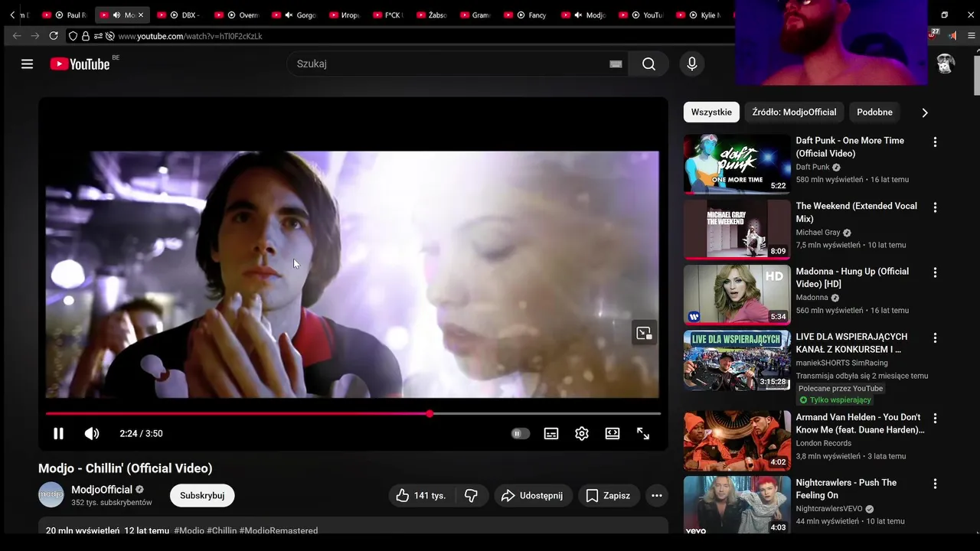Dislike the video
The image size is (980, 551).
pos(472,496)
